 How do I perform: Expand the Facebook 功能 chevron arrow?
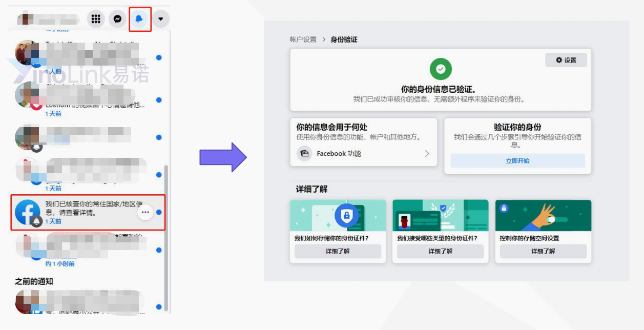(x=427, y=153)
